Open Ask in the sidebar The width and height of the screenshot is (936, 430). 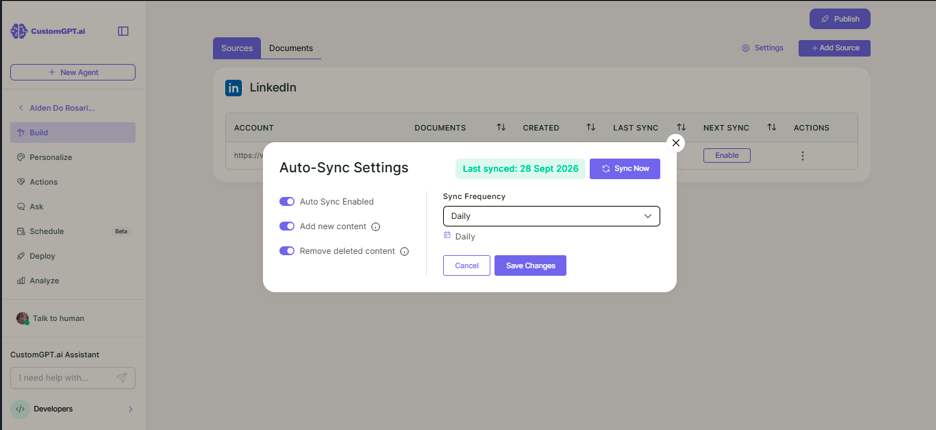[x=73, y=207]
